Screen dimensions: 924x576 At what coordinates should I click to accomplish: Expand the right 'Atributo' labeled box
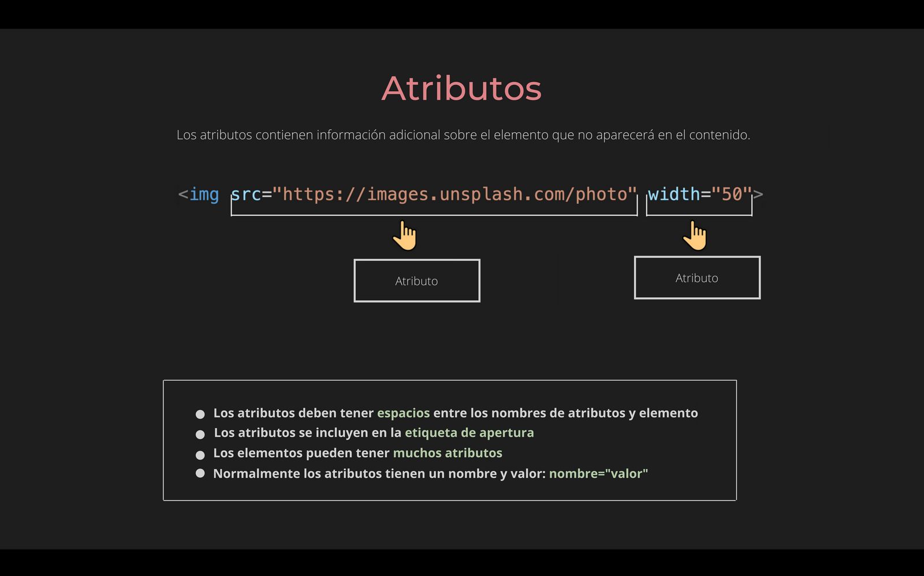[x=697, y=278]
